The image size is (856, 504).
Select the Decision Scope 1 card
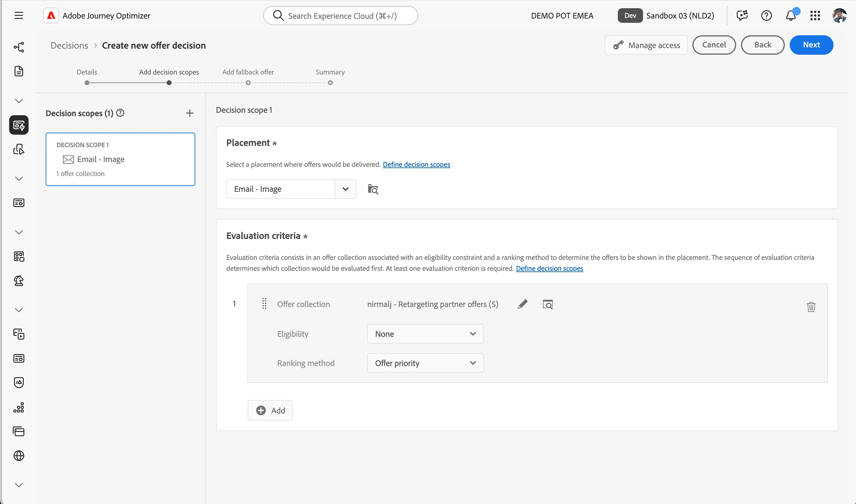[120, 159]
